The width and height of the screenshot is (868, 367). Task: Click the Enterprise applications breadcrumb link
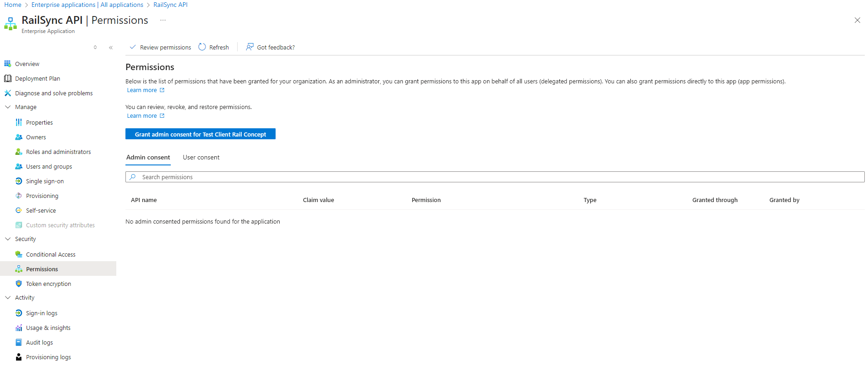(x=87, y=5)
